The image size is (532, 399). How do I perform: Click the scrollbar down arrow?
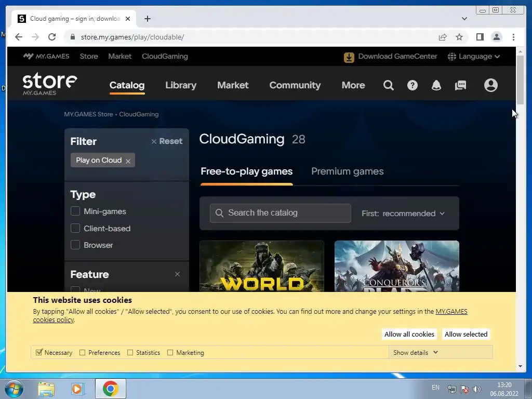pyautogui.click(x=520, y=366)
